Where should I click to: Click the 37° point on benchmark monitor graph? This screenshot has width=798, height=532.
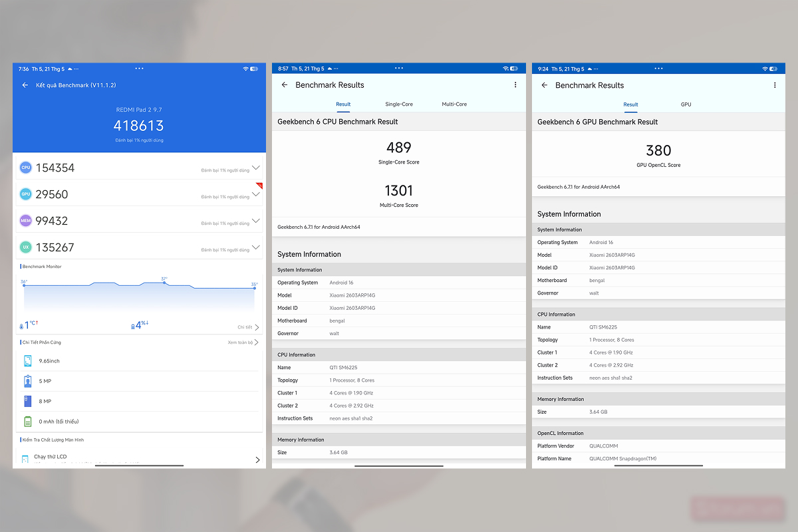point(164,281)
